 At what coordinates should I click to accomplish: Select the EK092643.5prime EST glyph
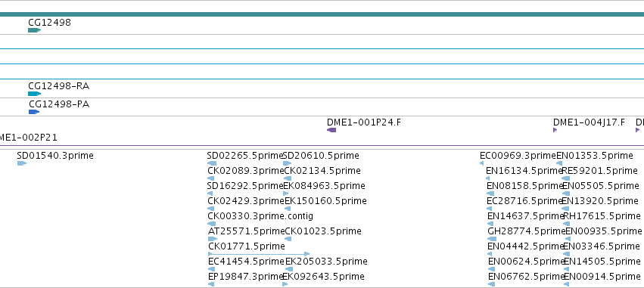click(285, 284)
